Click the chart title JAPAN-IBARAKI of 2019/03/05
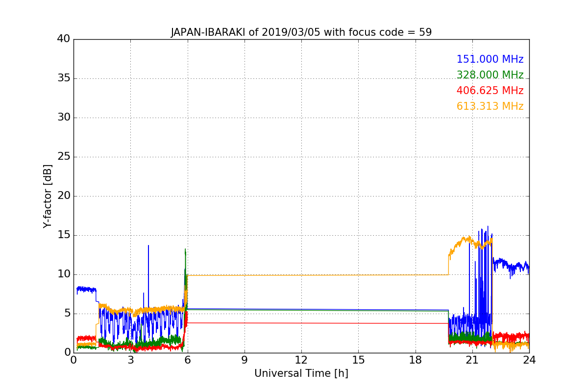The image size is (588, 392). [301, 32]
